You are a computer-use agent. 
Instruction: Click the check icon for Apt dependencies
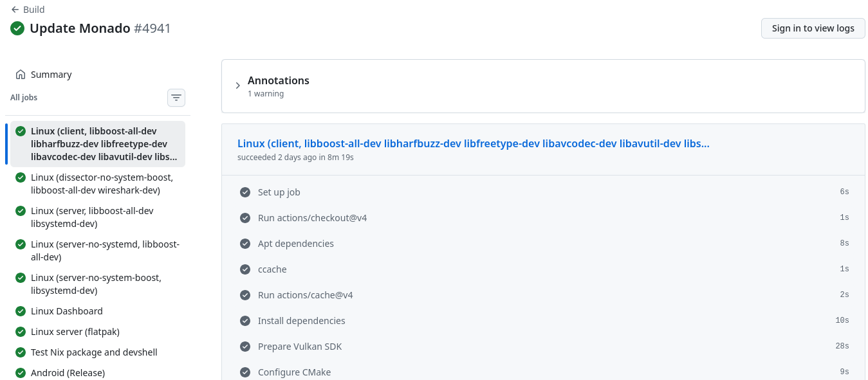[x=245, y=244]
